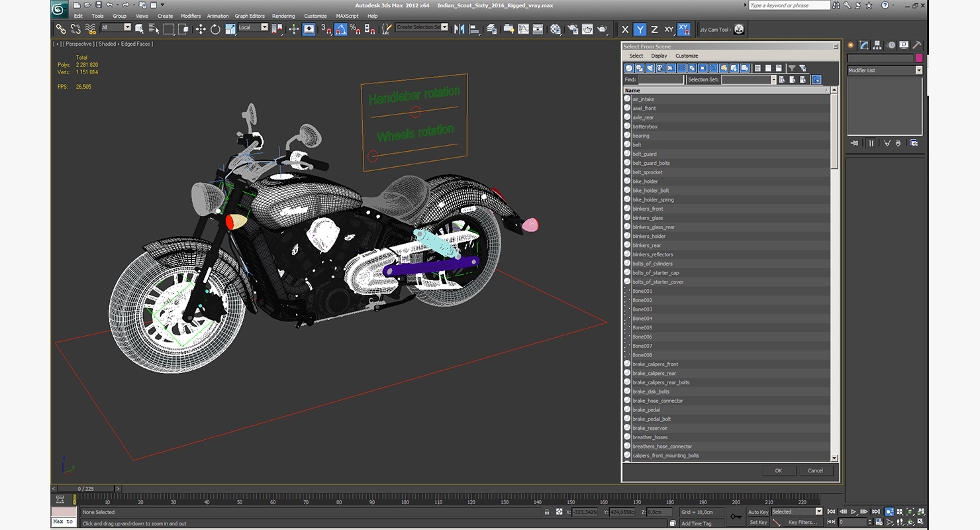Click the time slider at 0 / 225

tap(86, 488)
